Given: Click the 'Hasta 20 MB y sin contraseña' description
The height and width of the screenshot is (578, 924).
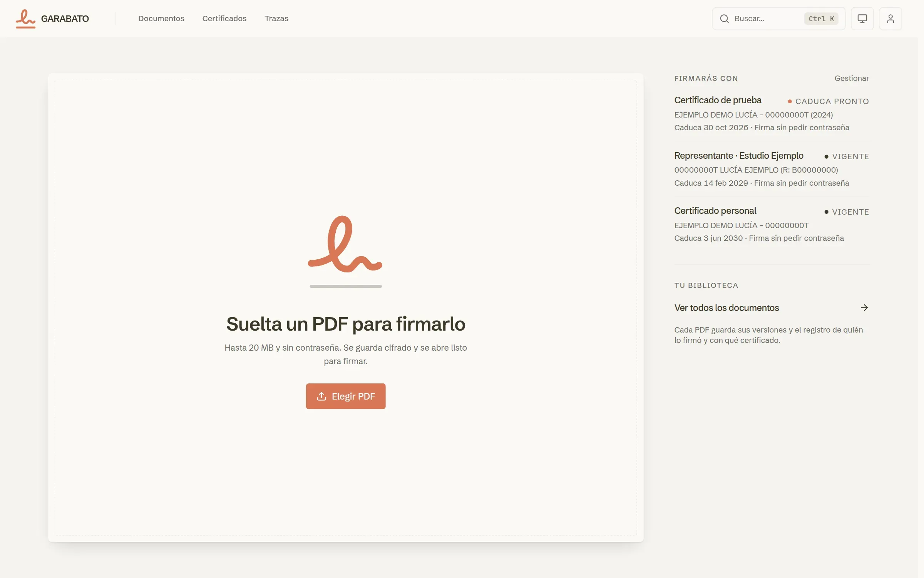Looking at the screenshot, I should coord(346,354).
